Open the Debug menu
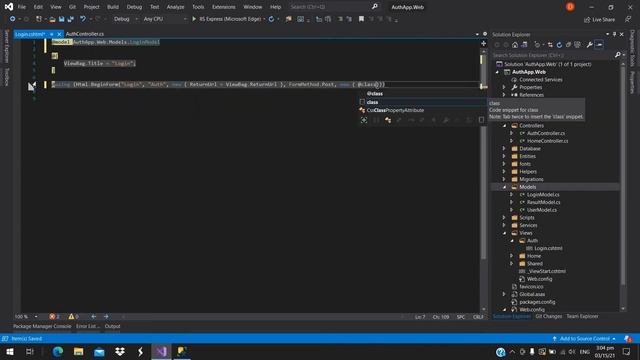Image resolution: width=640 pixels, height=360 pixels. point(134,7)
